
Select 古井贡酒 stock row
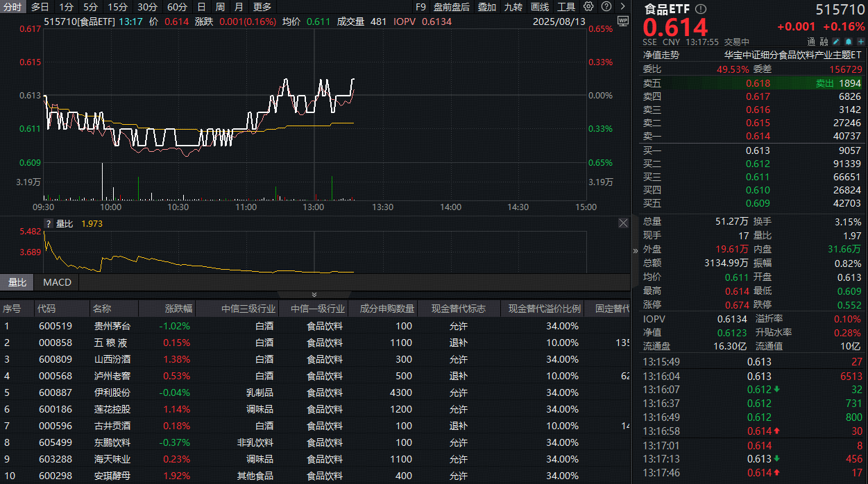(316, 426)
